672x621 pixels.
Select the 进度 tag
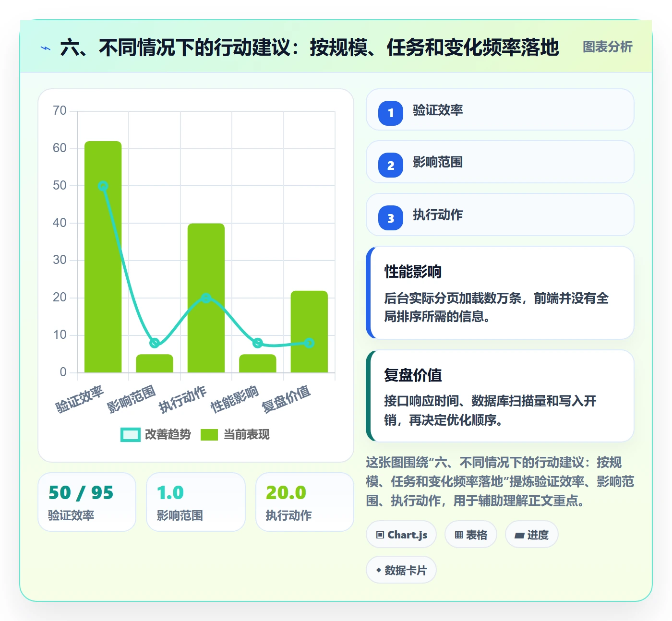pos(532,534)
